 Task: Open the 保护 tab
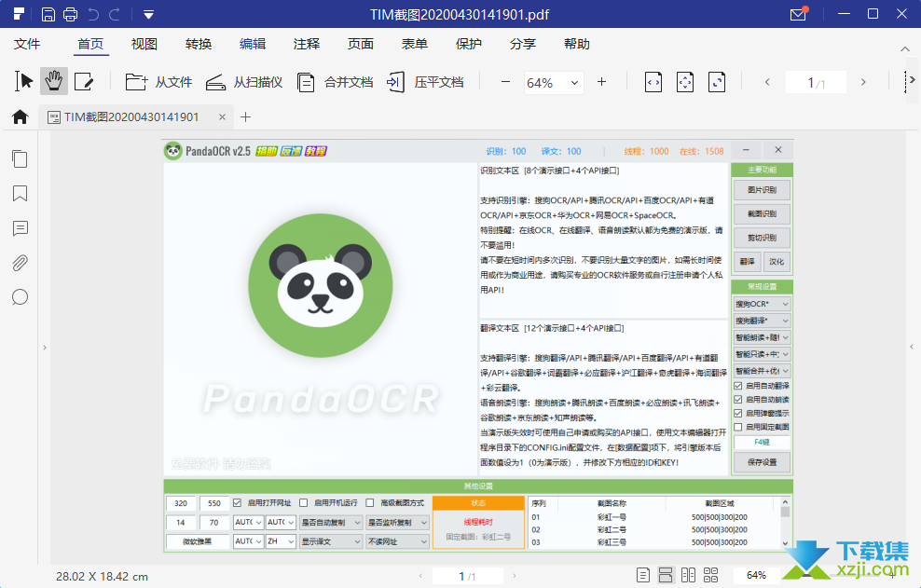tap(469, 44)
